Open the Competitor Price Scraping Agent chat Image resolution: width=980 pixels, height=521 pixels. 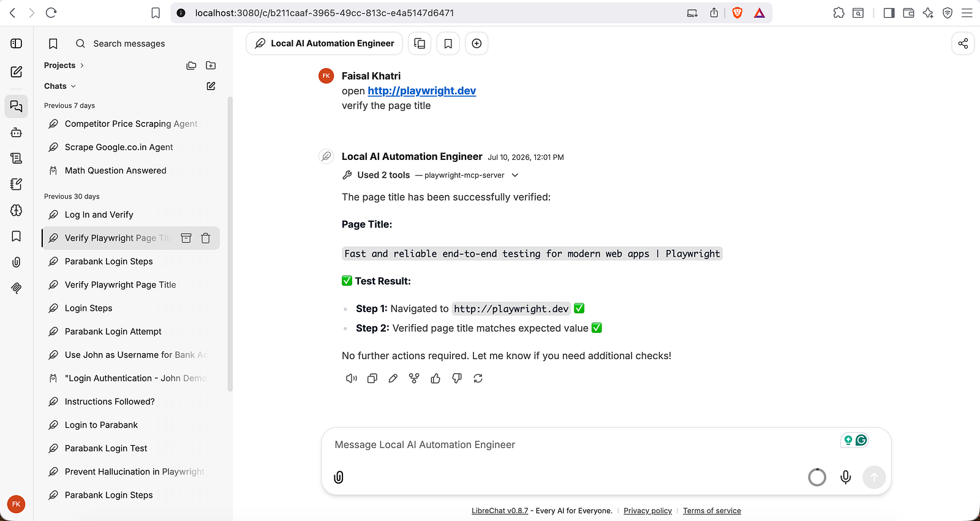point(131,124)
